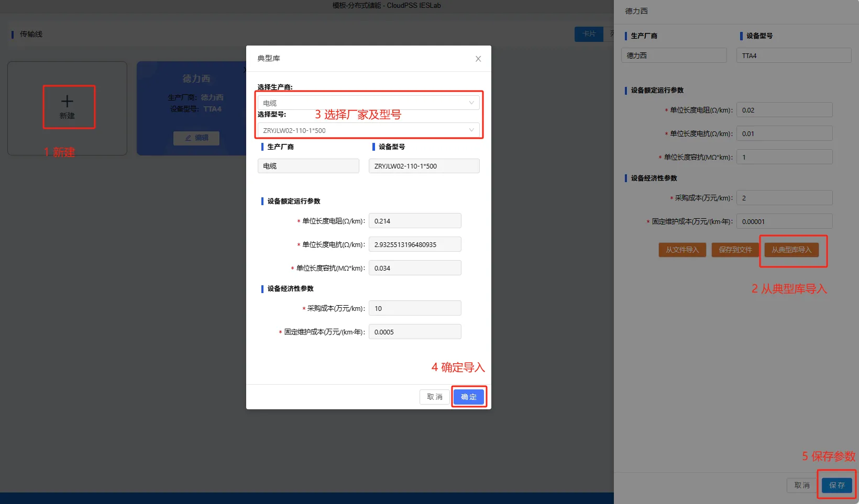Click 设备额定运行参数 heading in dialog
This screenshot has height=504, width=859.
(x=294, y=201)
